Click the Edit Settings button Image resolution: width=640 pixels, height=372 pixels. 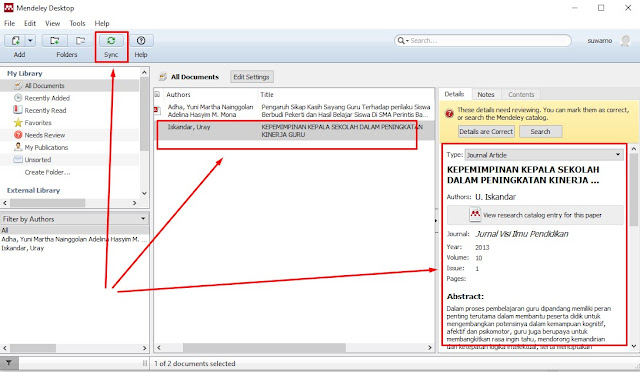(x=251, y=77)
